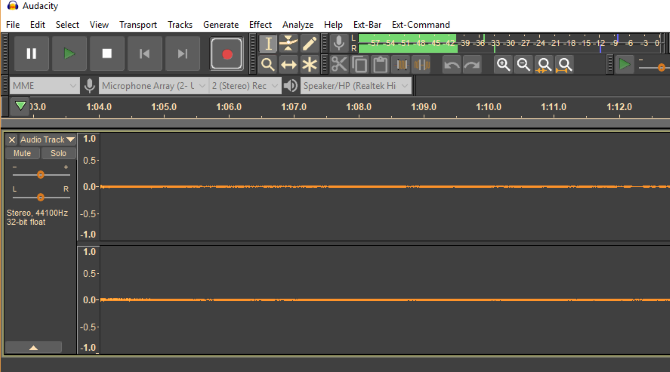Select the Envelope tool
This screenshot has height=372, width=670.
click(x=288, y=44)
